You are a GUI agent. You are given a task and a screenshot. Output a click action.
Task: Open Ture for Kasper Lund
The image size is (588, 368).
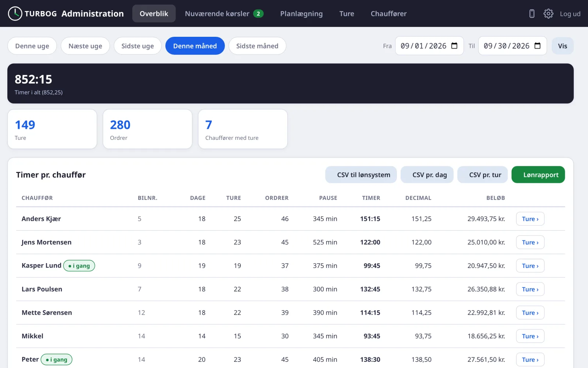point(530,266)
